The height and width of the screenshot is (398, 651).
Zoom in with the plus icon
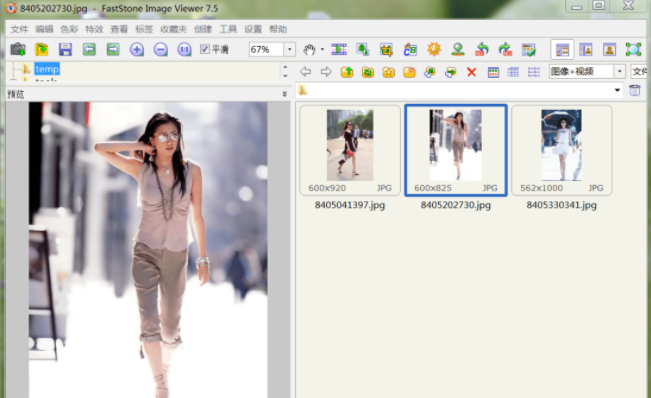pos(137,49)
